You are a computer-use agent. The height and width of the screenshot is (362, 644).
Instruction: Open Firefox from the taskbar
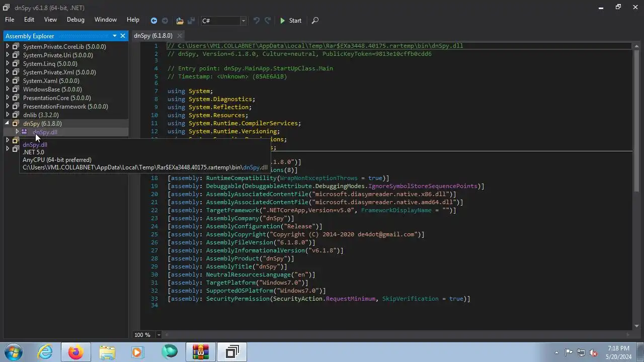76,352
